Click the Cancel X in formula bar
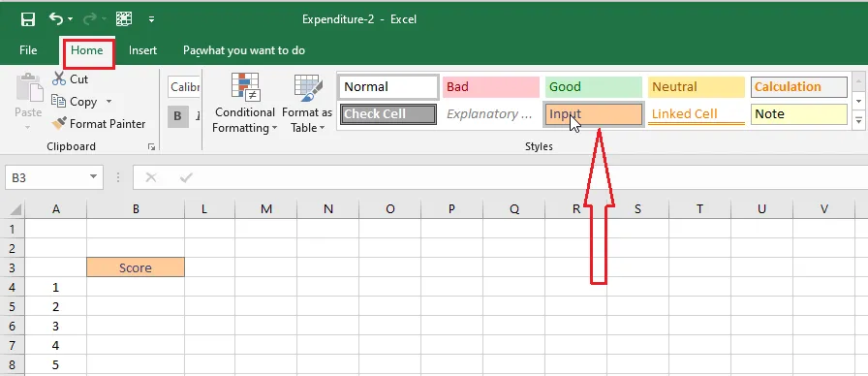The image size is (868, 376). [x=150, y=177]
